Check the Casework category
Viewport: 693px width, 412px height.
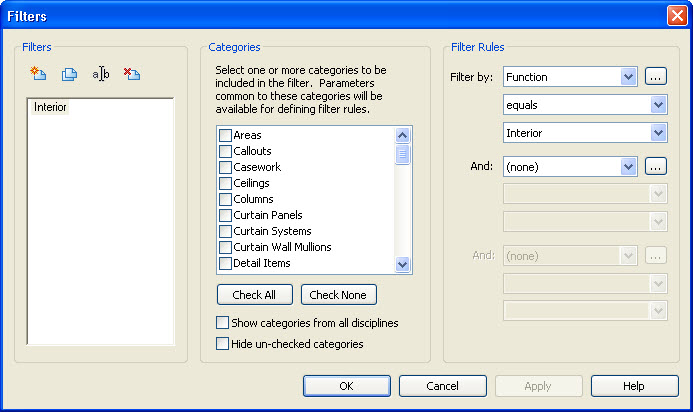pyautogui.click(x=225, y=167)
